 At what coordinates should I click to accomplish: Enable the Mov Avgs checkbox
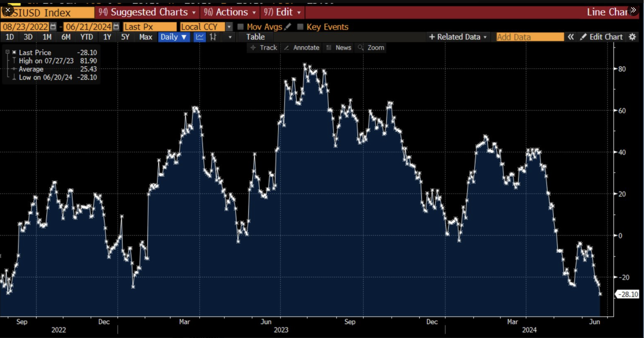coord(240,26)
